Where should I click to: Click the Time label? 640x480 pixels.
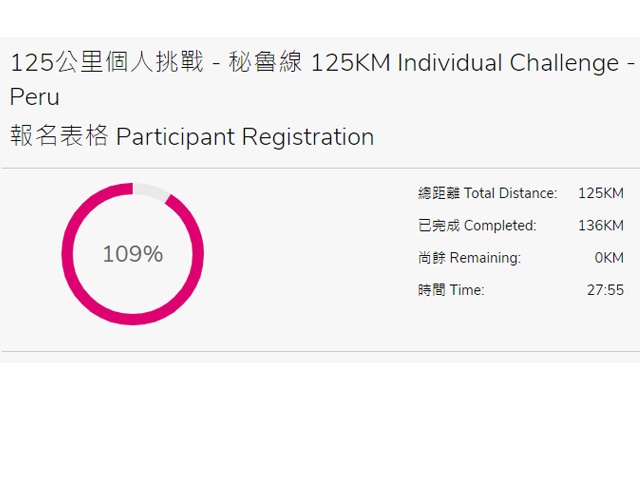467,290
